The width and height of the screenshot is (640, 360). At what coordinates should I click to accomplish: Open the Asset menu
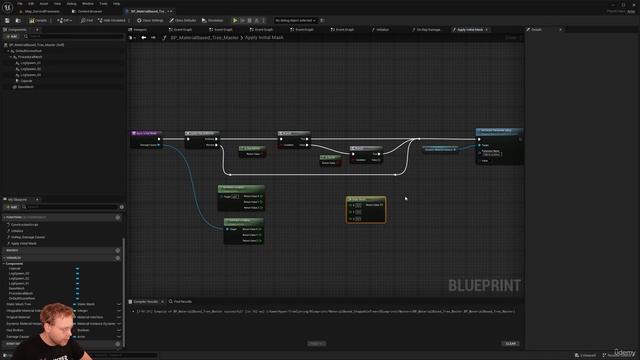click(44, 4)
